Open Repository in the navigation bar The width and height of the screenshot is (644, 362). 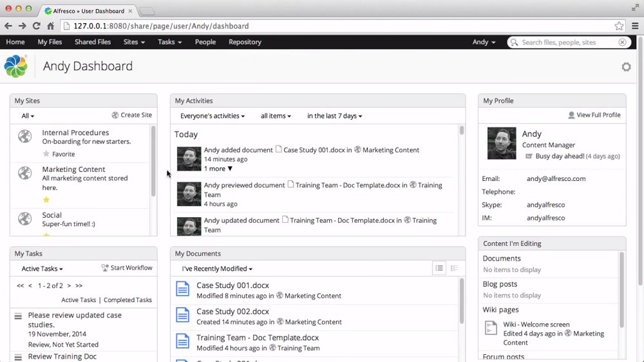point(245,42)
